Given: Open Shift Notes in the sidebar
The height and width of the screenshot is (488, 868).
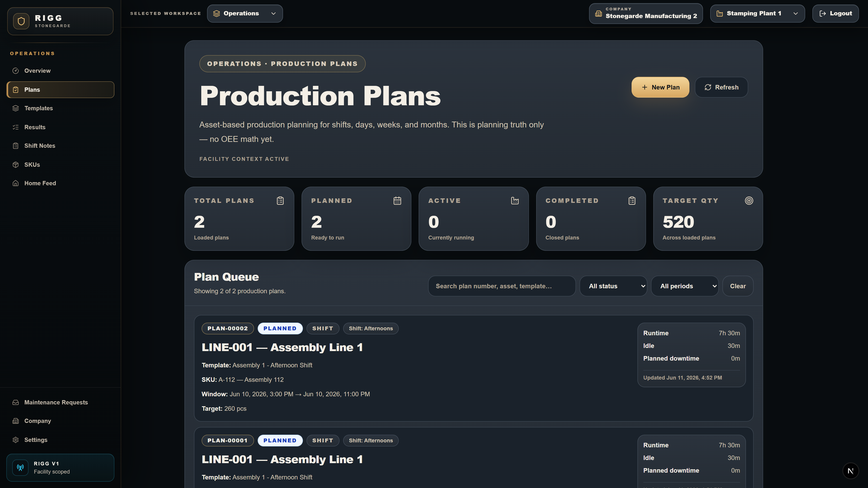Looking at the screenshot, I should click(60, 146).
